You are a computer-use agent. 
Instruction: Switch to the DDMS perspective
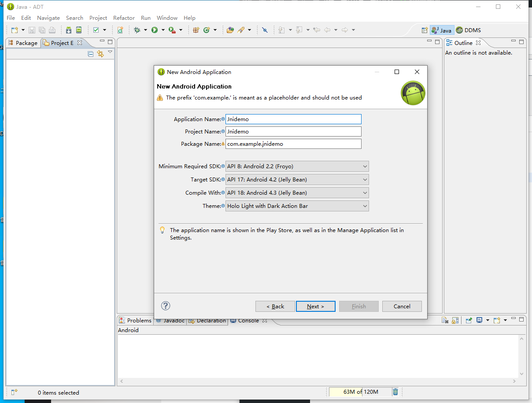[469, 30]
